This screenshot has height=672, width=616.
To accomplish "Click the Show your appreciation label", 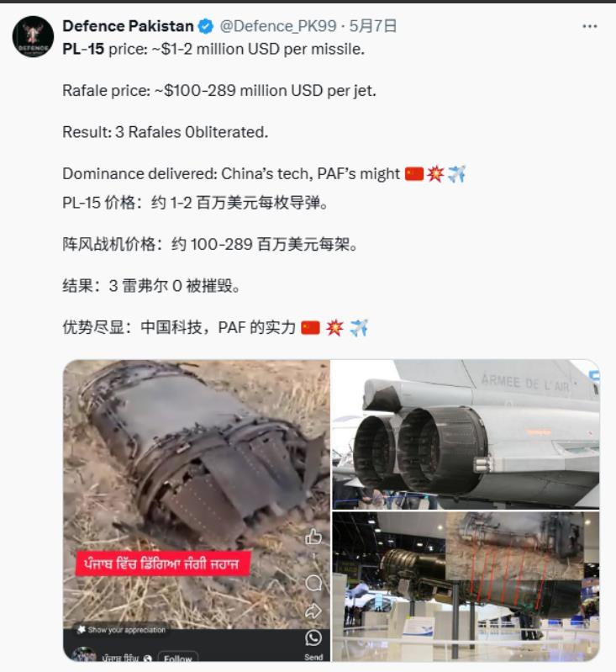I will coord(122,630).
